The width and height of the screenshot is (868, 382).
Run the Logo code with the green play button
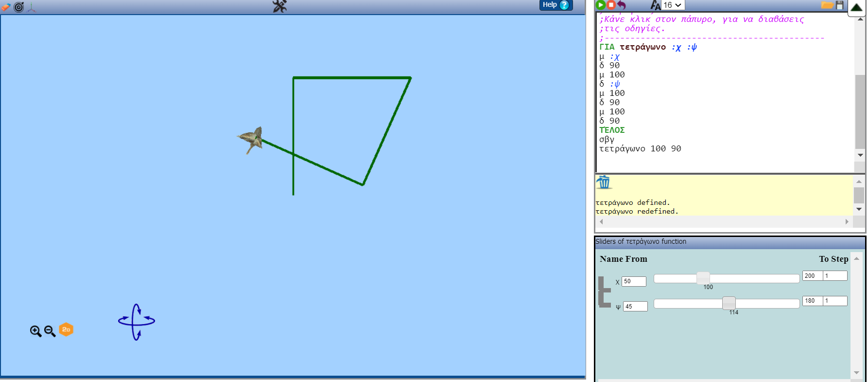(x=601, y=5)
